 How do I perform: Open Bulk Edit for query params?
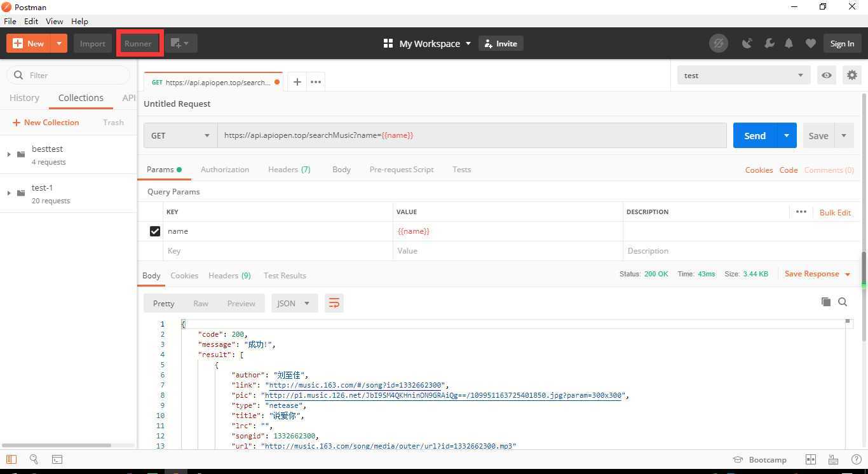(835, 212)
